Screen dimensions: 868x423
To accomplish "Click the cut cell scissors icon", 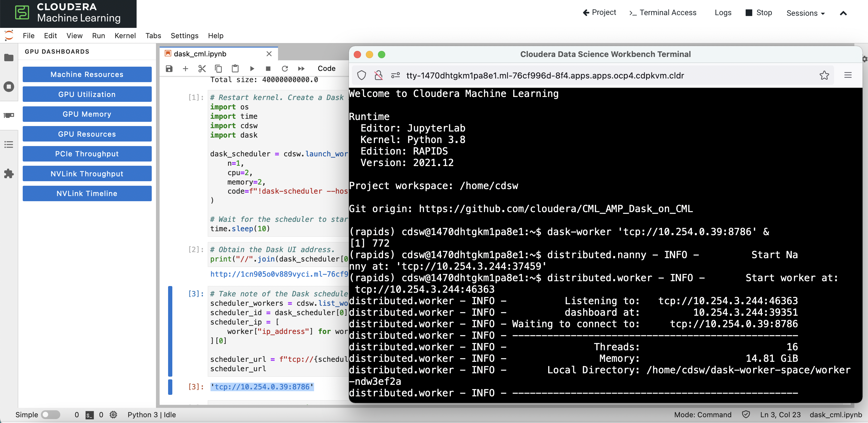I will pyautogui.click(x=202, y=68).
